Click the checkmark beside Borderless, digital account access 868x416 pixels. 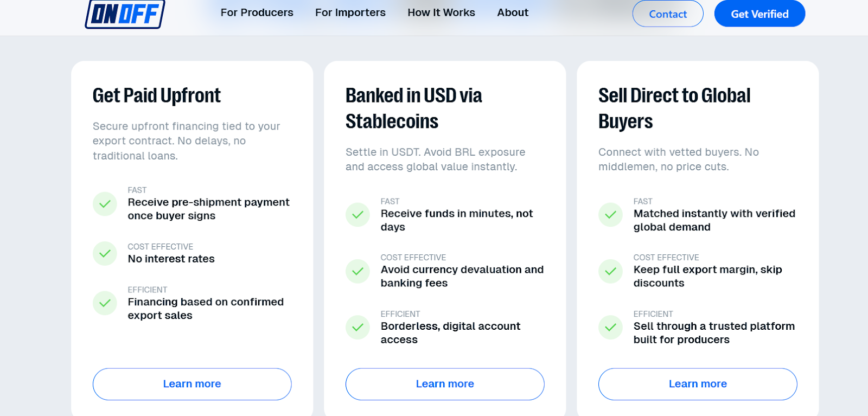(358, 328)
